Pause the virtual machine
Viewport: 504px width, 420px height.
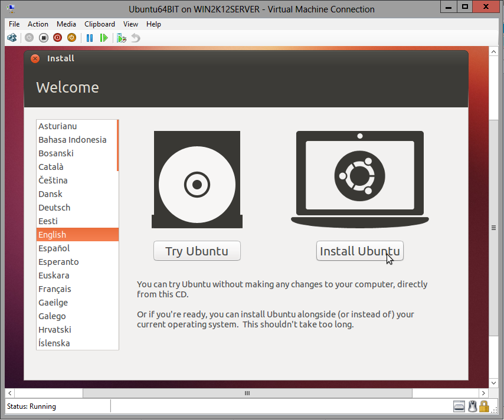coord(90,38)
